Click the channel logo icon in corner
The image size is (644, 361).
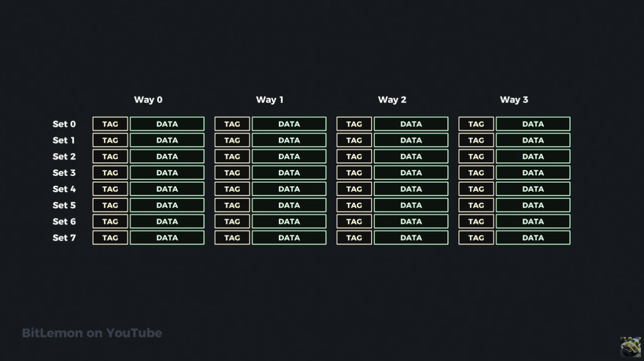(630, 347)
